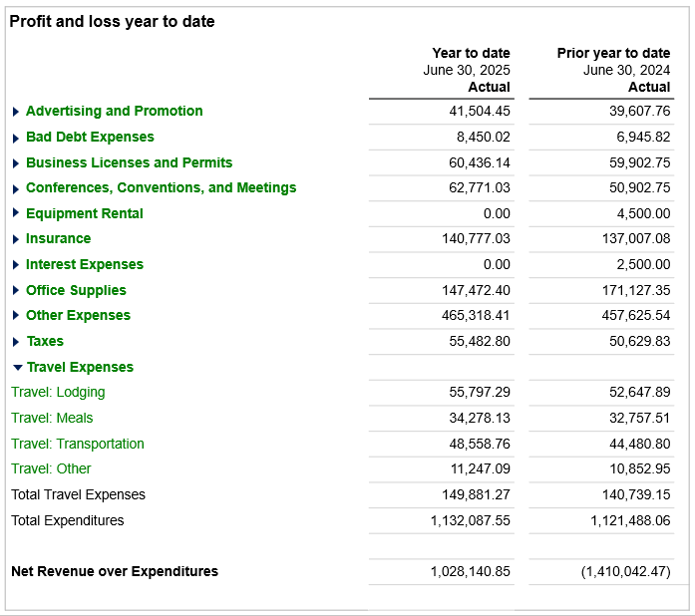Click the Year to date column header
The height and width of the screenshot is (616, 695).
coord(471,53)
